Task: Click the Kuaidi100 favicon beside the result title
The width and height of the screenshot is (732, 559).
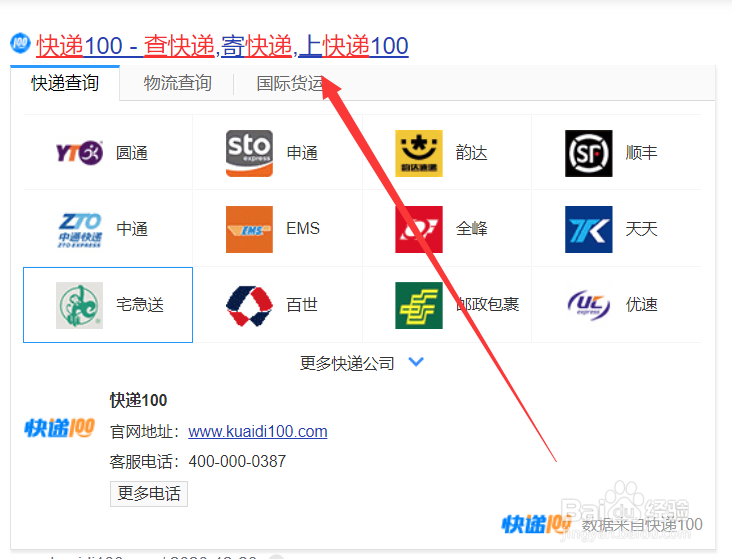Action: 20,43
